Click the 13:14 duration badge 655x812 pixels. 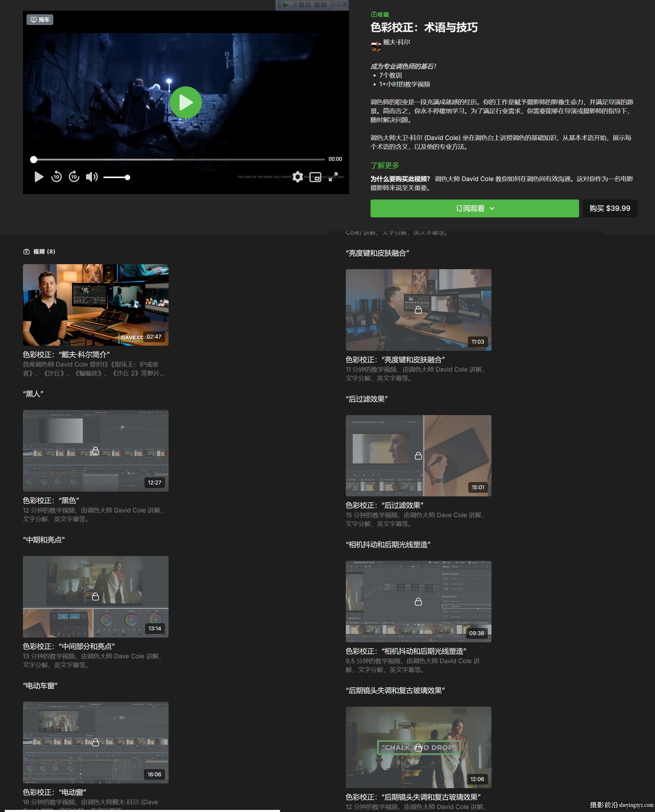tap(155, 628)
